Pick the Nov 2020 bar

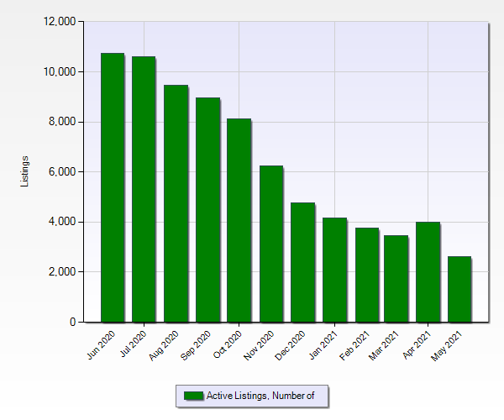(270, 244)
